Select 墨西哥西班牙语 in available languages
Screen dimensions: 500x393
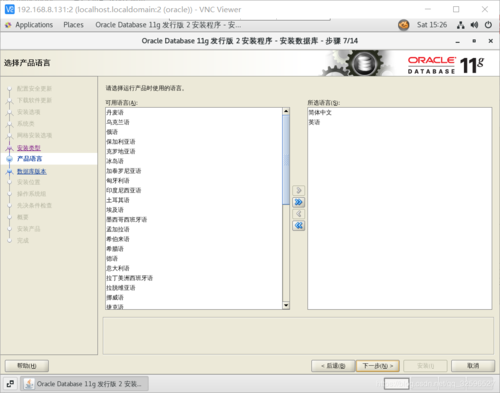(194, 219)
